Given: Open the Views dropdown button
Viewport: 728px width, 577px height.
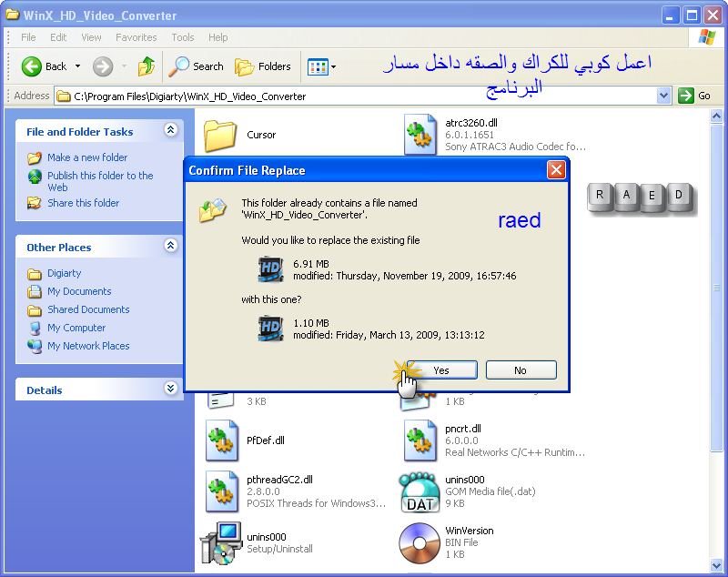Looking at the screenshot, I should point(321,66).
